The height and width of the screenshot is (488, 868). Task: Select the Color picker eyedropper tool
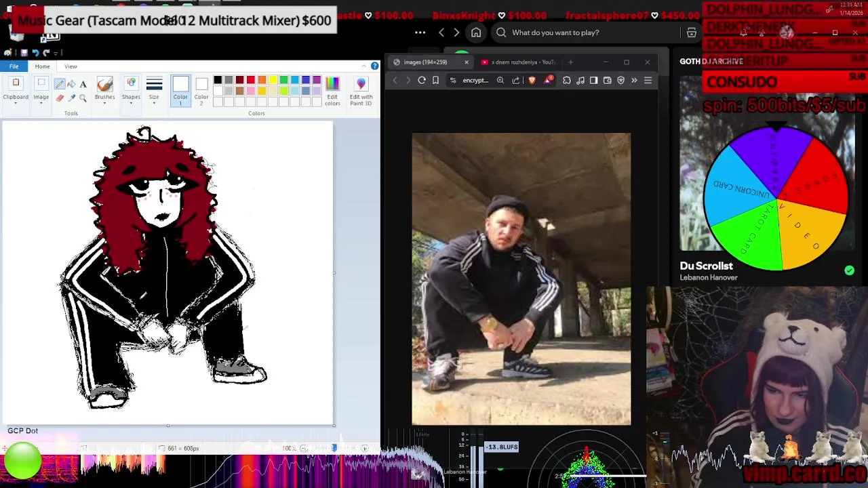[x=71, y=98]
